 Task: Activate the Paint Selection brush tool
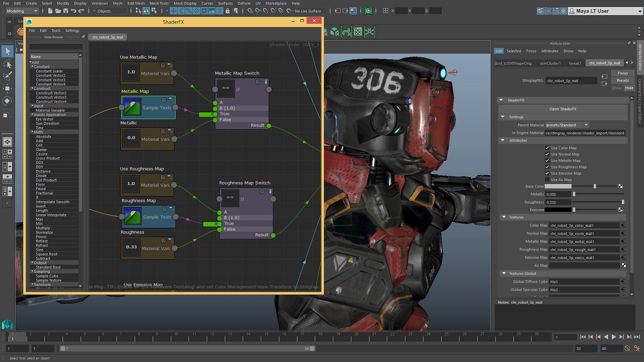8,76
